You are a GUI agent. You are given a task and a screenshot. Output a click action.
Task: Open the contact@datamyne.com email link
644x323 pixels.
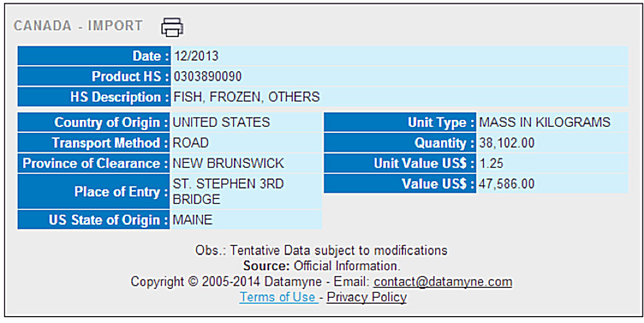(x=443, y=282)
